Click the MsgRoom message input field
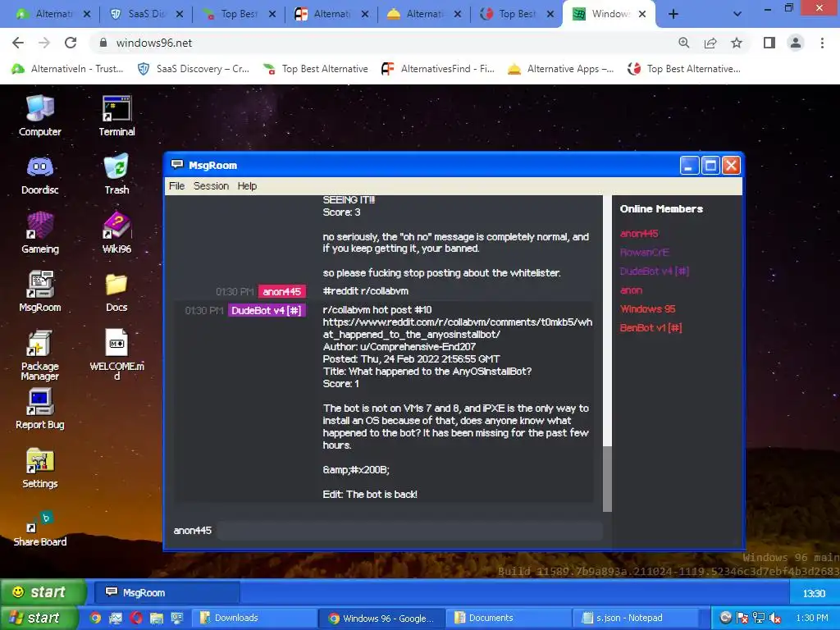 [x=410, y=531]
